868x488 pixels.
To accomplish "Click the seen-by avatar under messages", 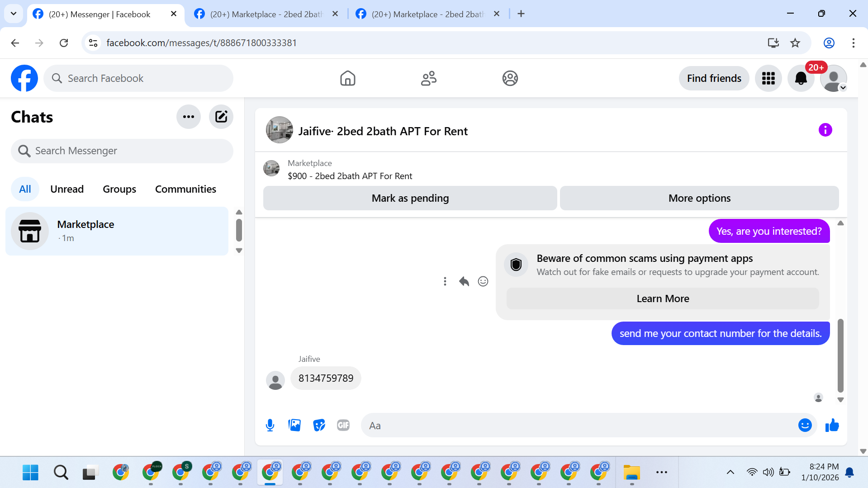I will (x=818, y=398).
